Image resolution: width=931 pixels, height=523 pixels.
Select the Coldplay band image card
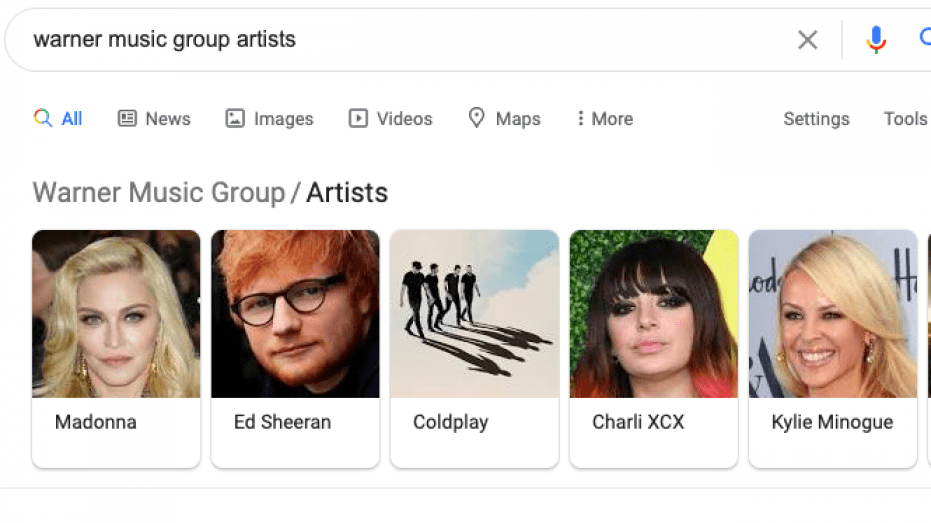pyautogui.click(x=474, y=314)
